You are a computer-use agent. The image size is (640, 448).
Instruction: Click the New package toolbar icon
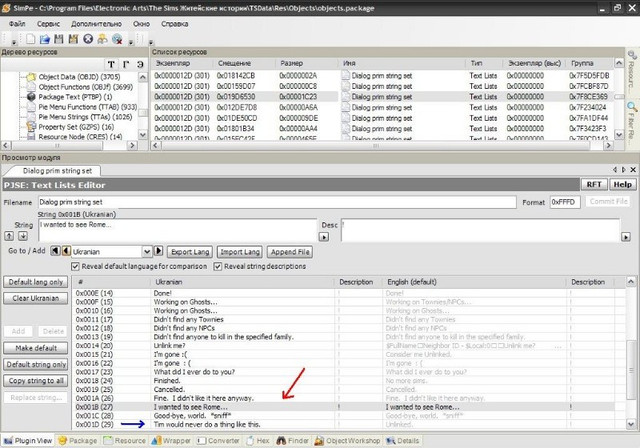click(x=31, y=39)
